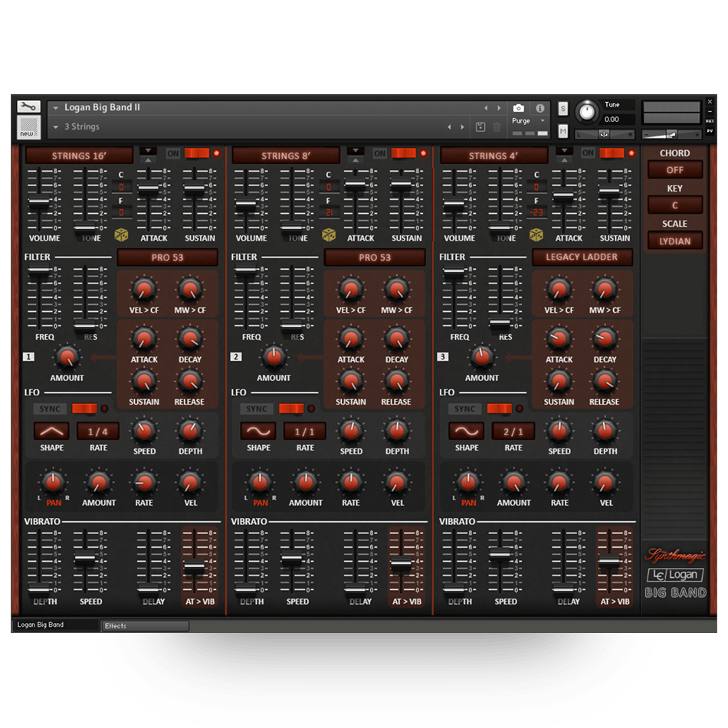Viewport: 728px width, 728px height.
Task: Toggle layer 2 LFO SYNC switch
Action: (x=291, y=408)
